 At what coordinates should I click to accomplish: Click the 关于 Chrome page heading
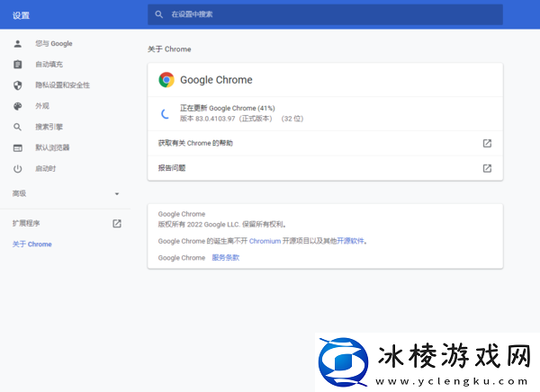tap(169, 49)
